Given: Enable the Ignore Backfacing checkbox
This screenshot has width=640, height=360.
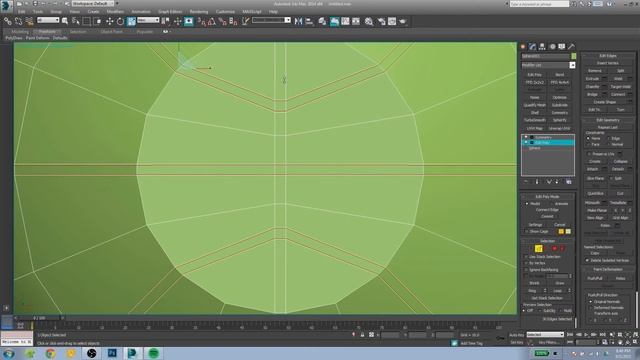Looking at the screenshot, I should coord(526,270).
